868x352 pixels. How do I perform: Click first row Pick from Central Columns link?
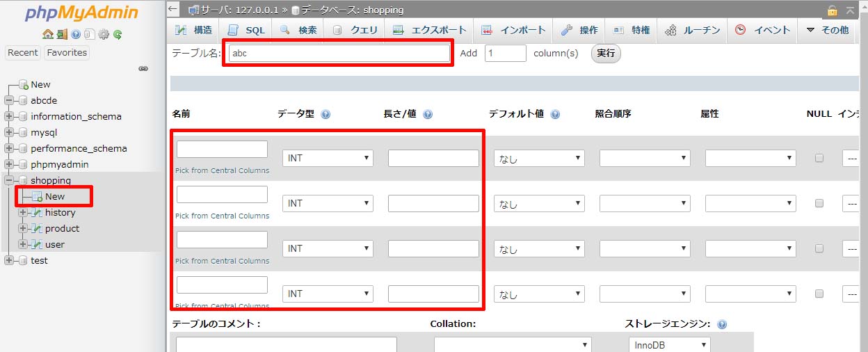tap(222, 170)
